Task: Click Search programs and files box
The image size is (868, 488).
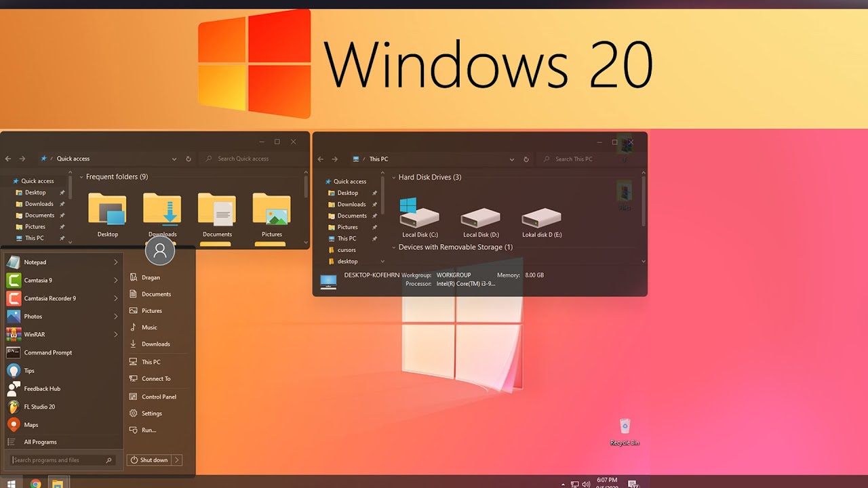Action: click(62, 460)
